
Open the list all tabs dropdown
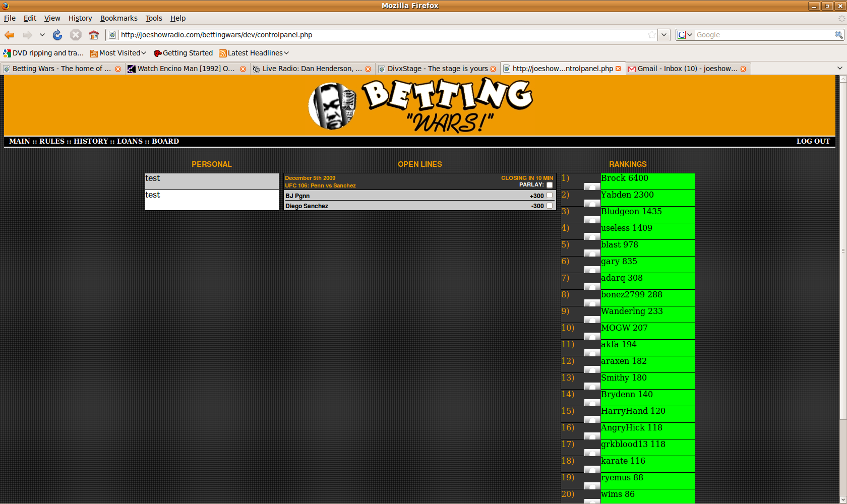click(x=840, y=68)
